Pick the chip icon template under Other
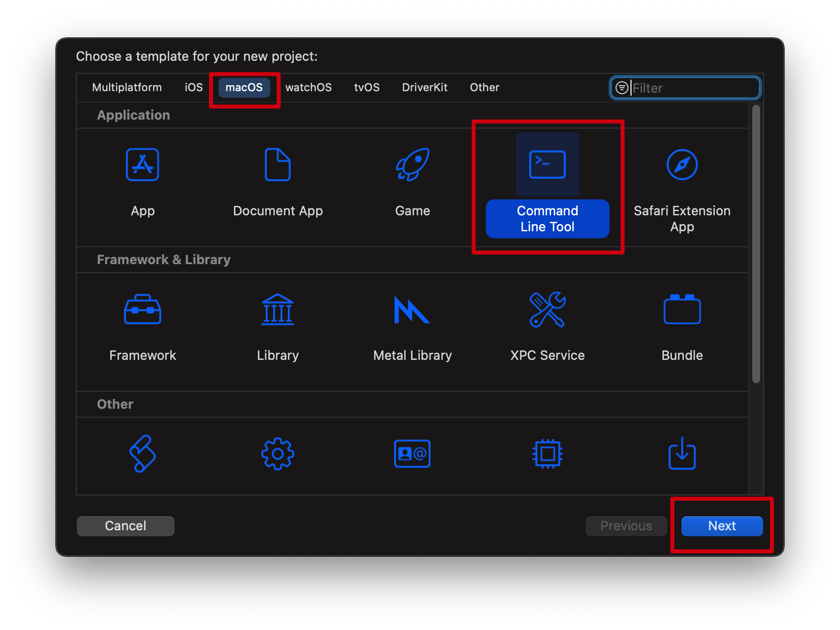Screen dimensions: 840x630 547,454
